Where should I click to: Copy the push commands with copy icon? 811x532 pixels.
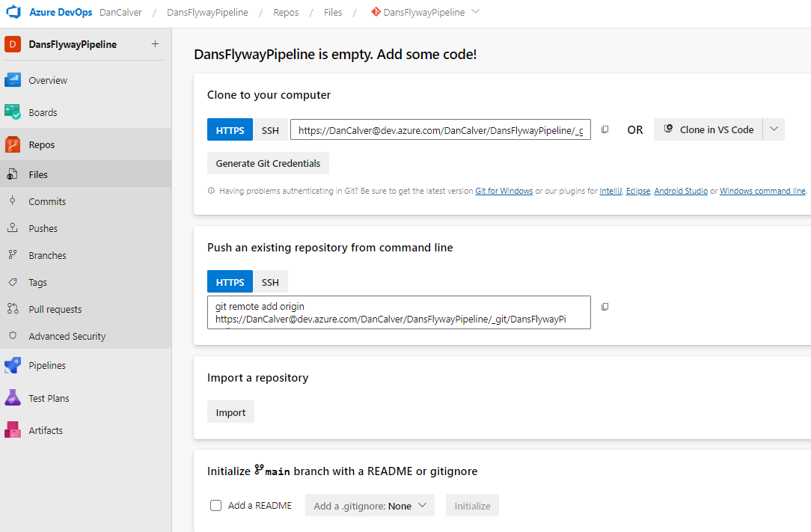(x=605, y=307)
